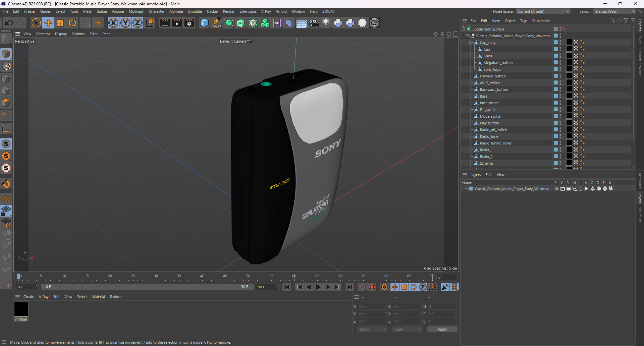
Task: Toggle visibility dots for the Cap object
Action: (560, 49)
